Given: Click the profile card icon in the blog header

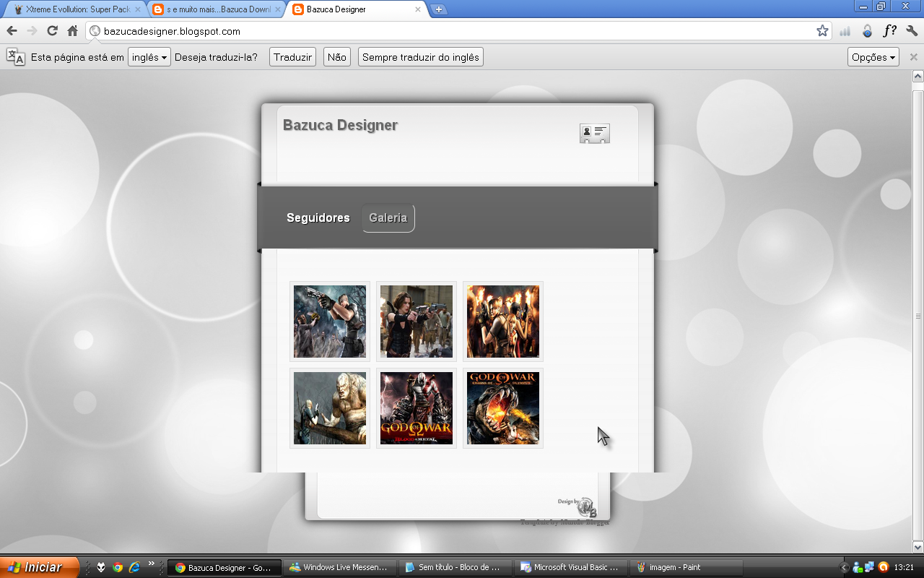Looking at the screenshot, I should pyautogui.click(x=595, y=133).
